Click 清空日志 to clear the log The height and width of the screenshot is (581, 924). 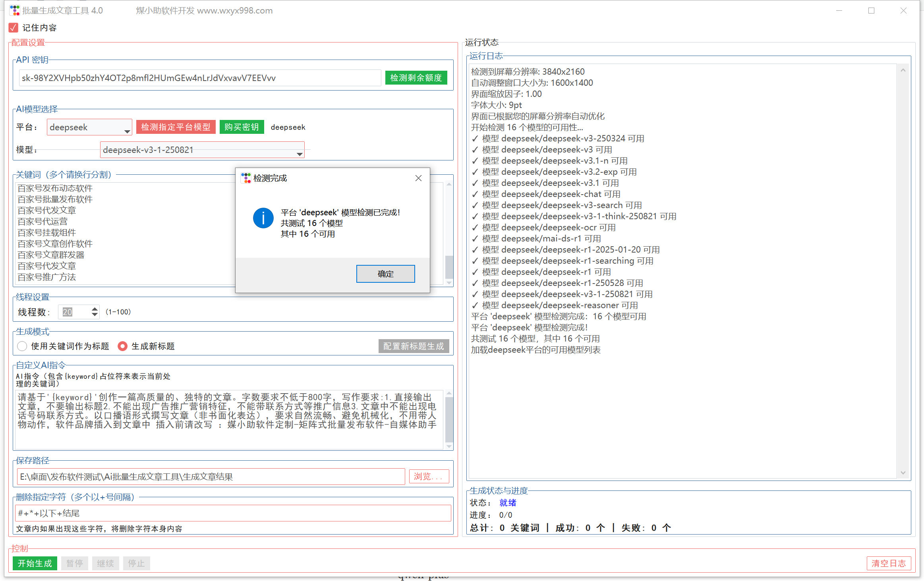pos(888,563)
